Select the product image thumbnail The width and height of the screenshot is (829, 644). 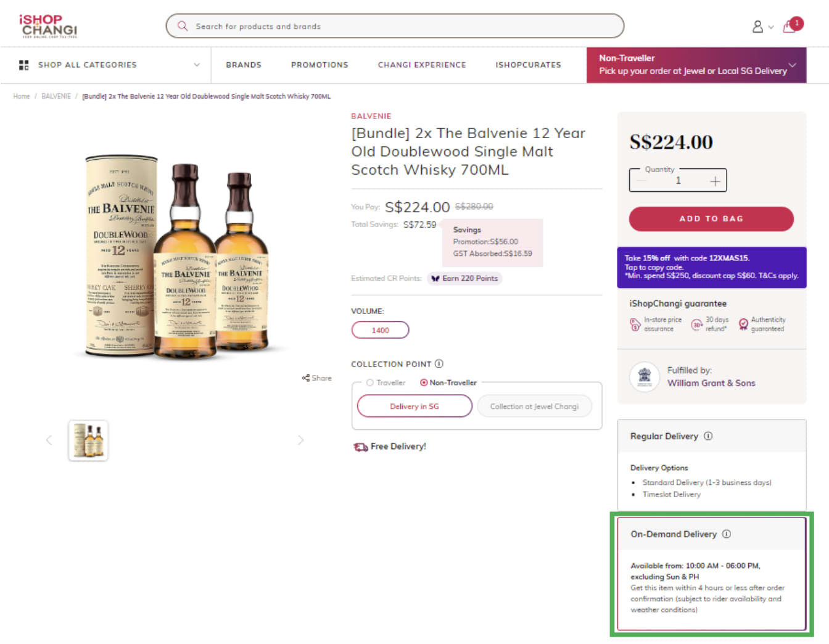click(88, 440)
